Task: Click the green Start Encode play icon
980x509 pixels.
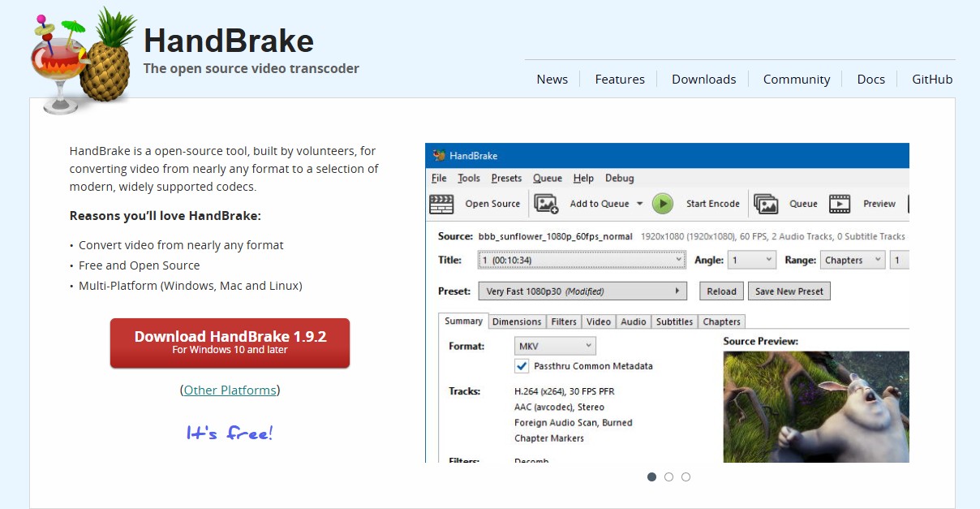Action: click(663, 204)
